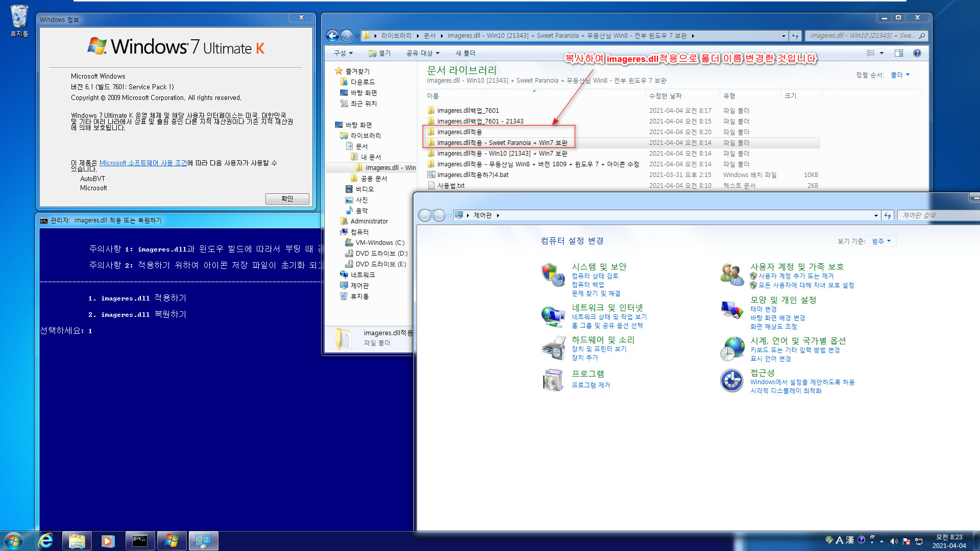Launch Internet Explorer from taskbar
Screen dimensions: 980x551
click(x=46, y=541)
